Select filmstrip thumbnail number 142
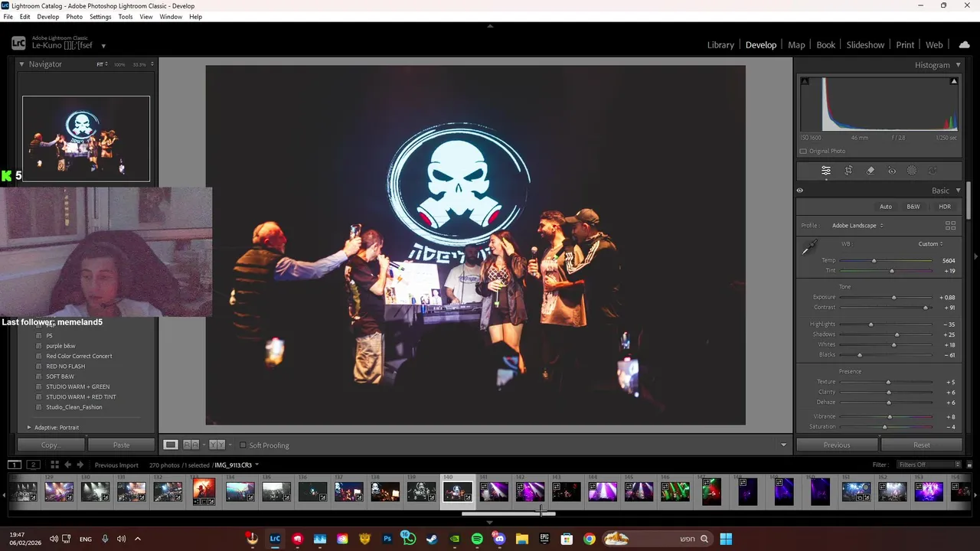This screenshot has height=551, width=980. 529,491
